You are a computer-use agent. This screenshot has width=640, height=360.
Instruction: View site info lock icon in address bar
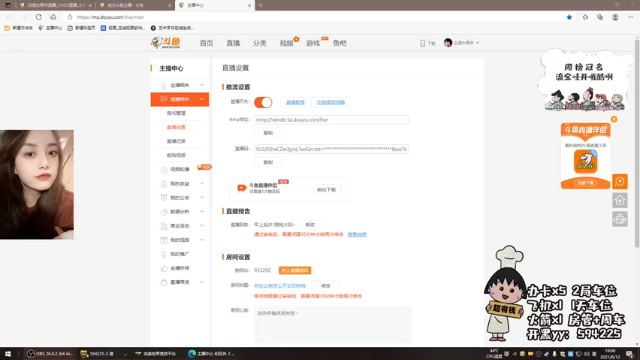click(x=70, y=17)
